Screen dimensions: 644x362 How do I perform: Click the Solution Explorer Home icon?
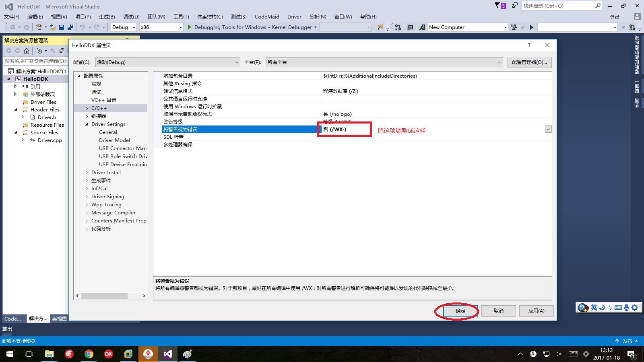coord(27,51)
